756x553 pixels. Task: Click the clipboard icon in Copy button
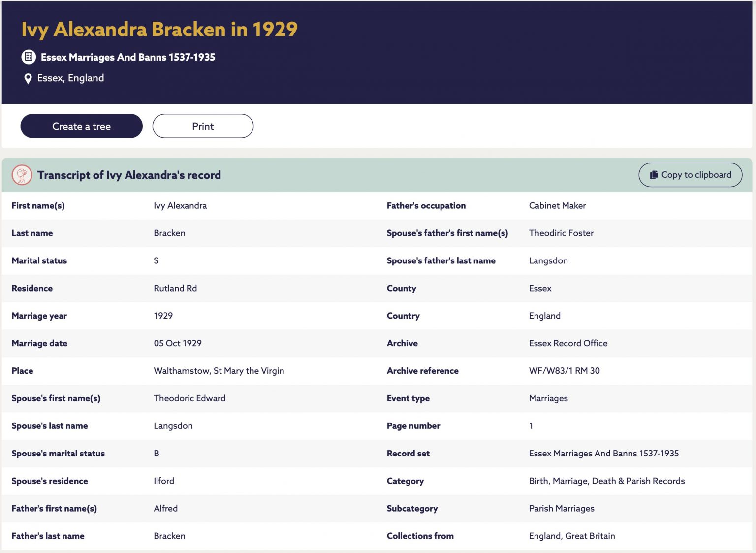[x=654, y=175]
